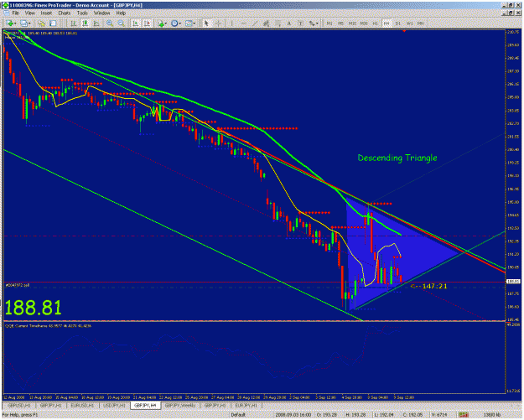The width and height of the screenshot is (524, 420).
Task: Select the horizontal line drawing tool
Action: tap(244, 23)
